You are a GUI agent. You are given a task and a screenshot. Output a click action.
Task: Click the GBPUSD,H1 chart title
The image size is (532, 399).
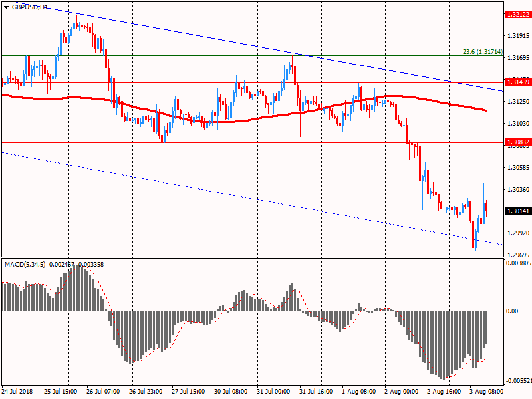coord(30,7)
